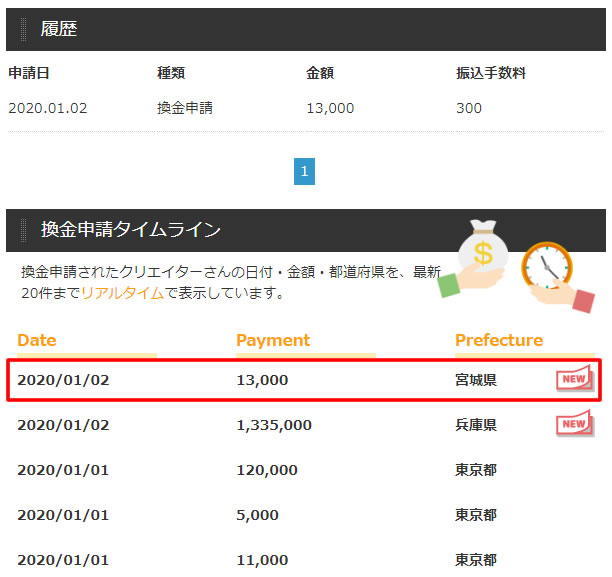Click grip icon beside 換金申請タイムライン header
This screenshot has height=577, width=612.
pyautogui.click(x=24, y=230)
